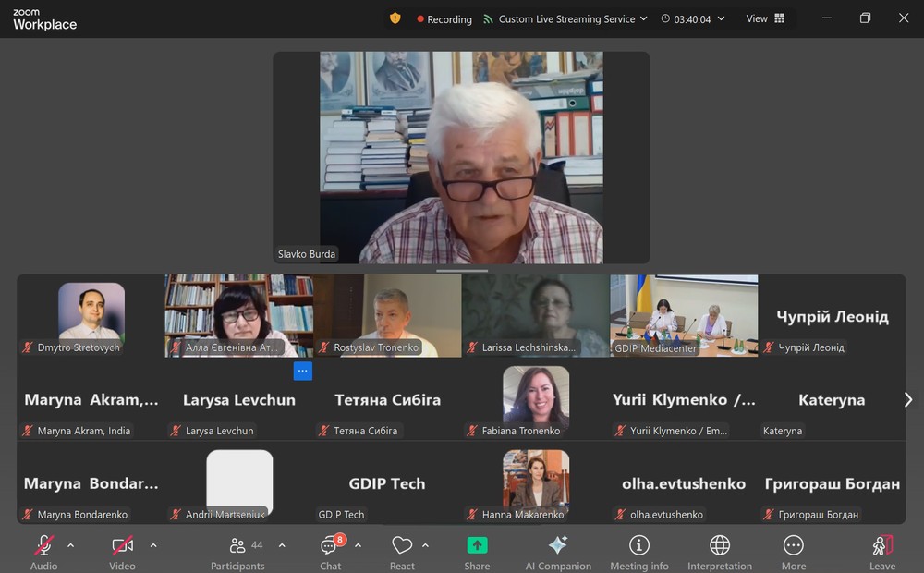Click the red 8 unread chat badge
Viewport: 924px width, 573px height.
click(339, 540)
